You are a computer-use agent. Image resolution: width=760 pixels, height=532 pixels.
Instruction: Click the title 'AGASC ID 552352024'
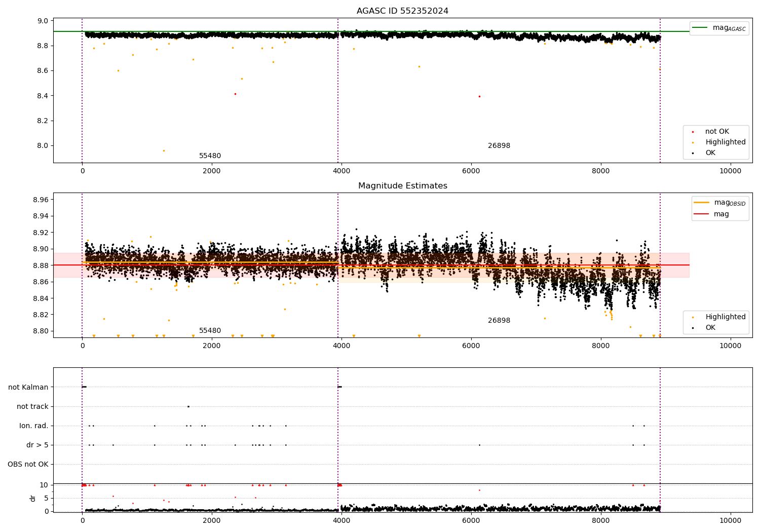point(402,11)
